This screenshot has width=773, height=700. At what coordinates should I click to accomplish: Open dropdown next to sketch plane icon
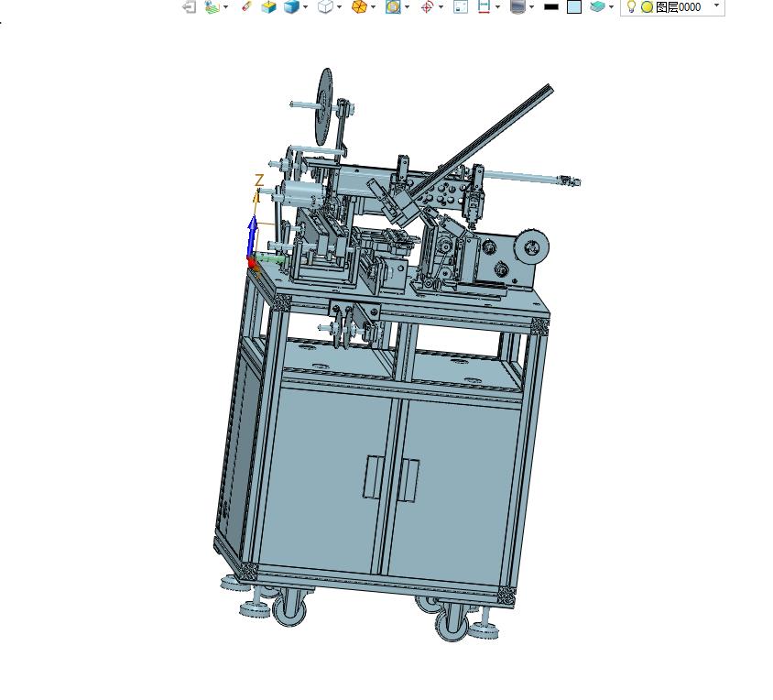pos(226,7)
